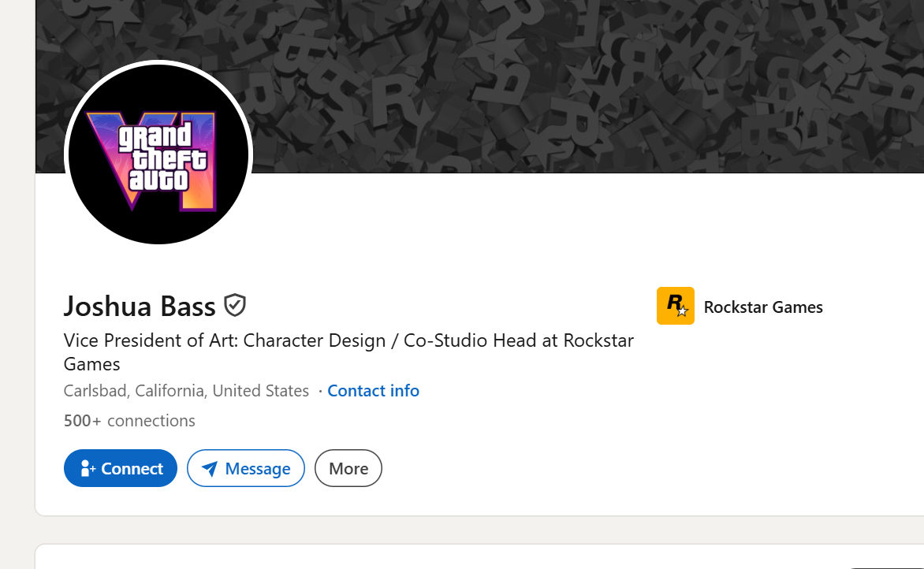Open the Message button

pyautogui.click(x=246, y=468)
